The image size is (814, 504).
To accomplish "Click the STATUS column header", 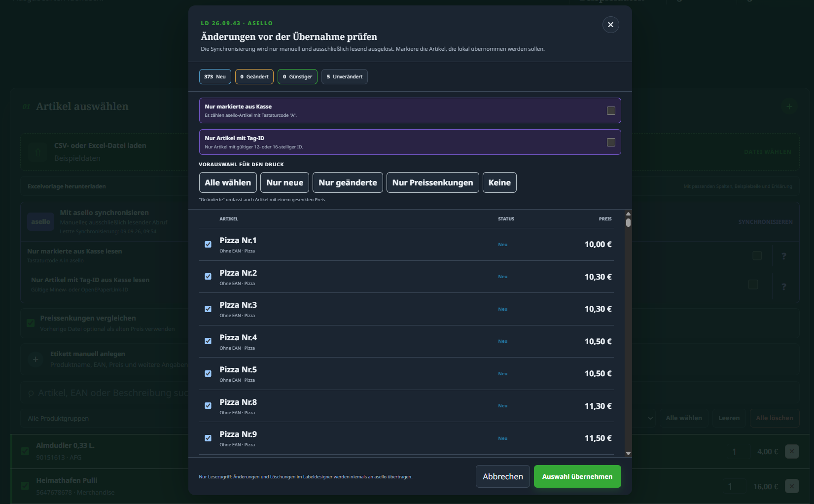I will (x=506, y=219).
